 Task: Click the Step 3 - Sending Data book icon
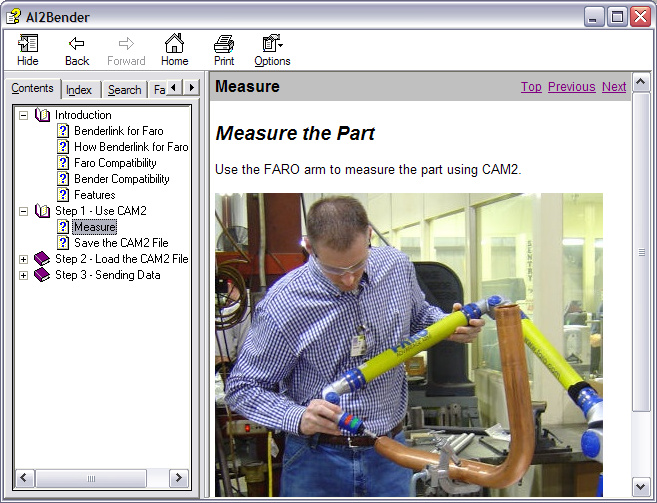pos(42,275)
